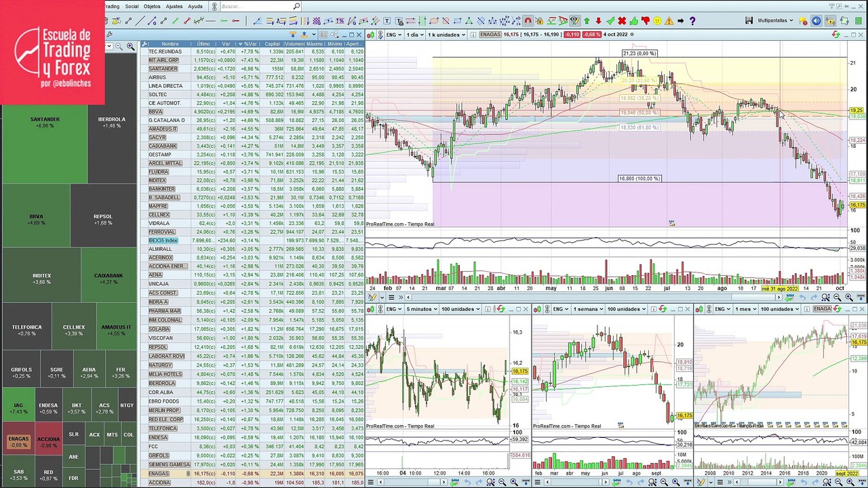Sort watchlist by the Nombre column
868x488 pixels.
pos(170,44)
